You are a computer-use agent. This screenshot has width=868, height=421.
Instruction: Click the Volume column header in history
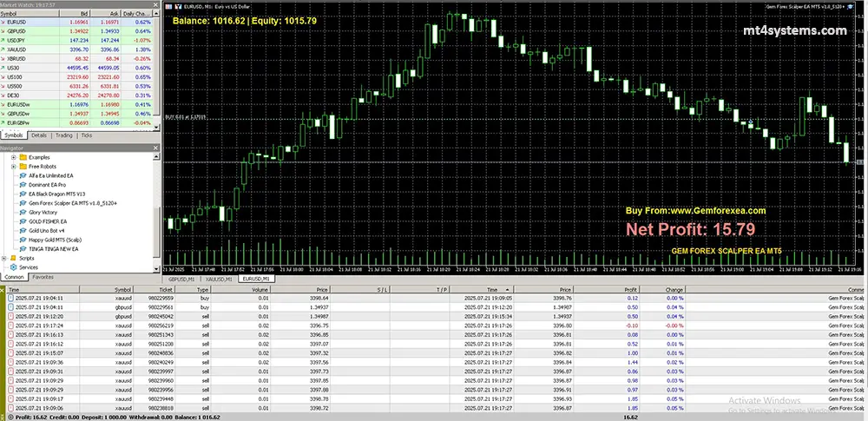coord(240,290)
